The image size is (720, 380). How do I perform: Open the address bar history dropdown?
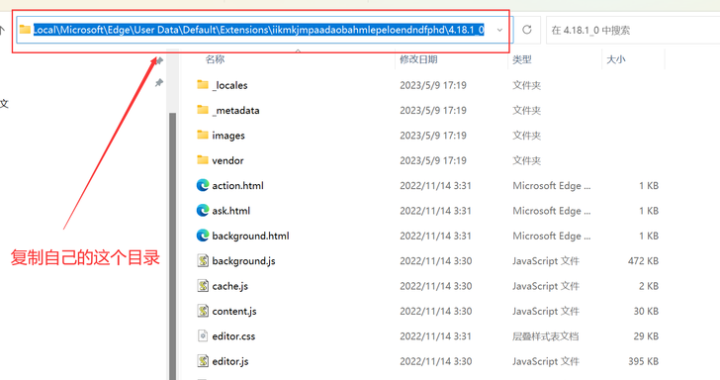(x=500, y=30)
